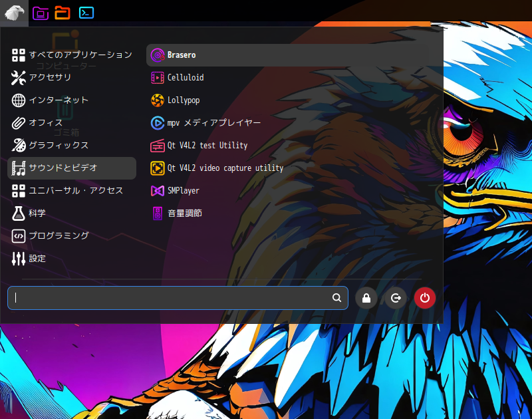Screen dimensions: 532x419
Task: Click the Qt V4L2 test Utility icon
Action: pyautogui.click(x=158, y=146)
